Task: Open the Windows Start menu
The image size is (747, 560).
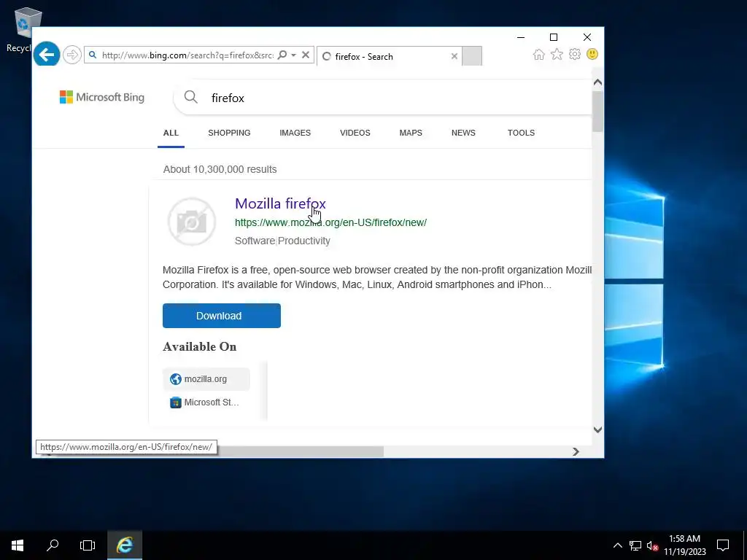Action: (18, 545)
